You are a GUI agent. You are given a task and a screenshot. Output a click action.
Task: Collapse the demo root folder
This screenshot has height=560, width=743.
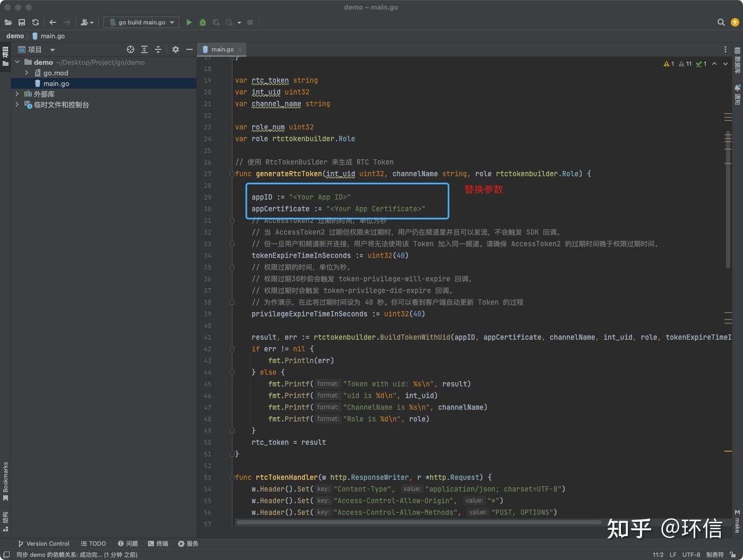pyautogui.click(x=18, y=62)
